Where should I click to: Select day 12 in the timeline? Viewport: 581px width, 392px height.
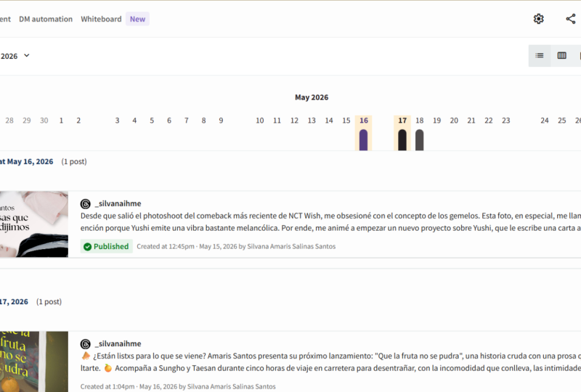[x=294, y=121]
